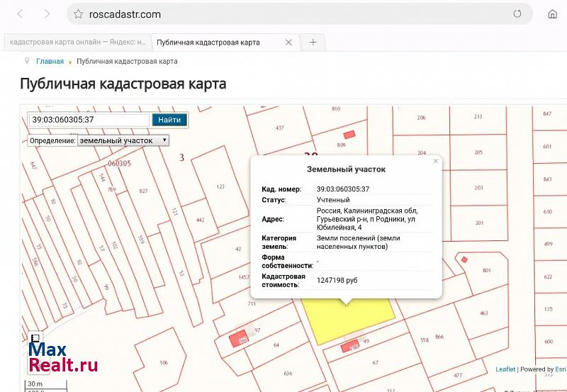The width and height of the screenshot is (567, 392).
Task: Open the Esri attribution link
Action: point(560,369)
